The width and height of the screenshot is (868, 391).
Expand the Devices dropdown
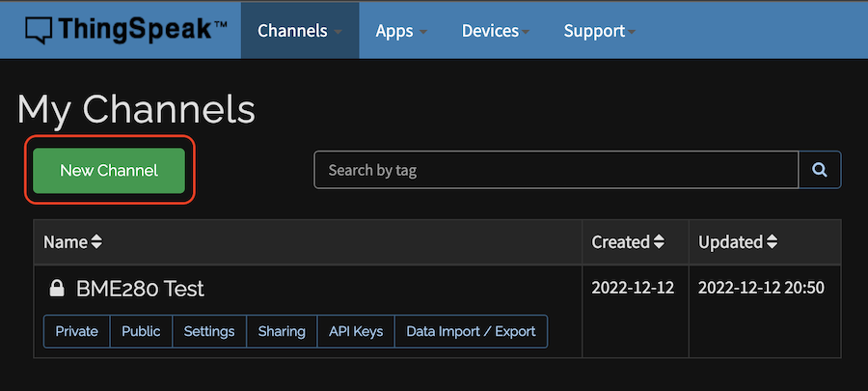tap(496, 31)
